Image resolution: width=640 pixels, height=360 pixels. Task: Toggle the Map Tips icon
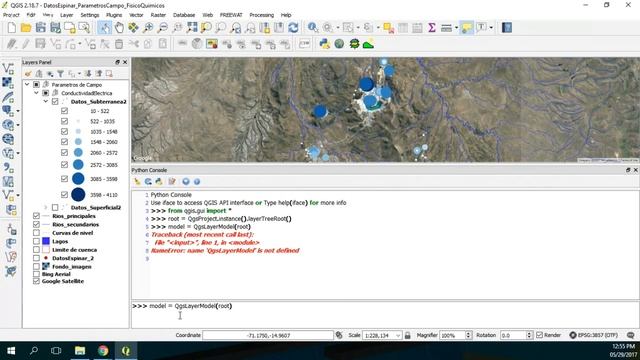[467, 28]
